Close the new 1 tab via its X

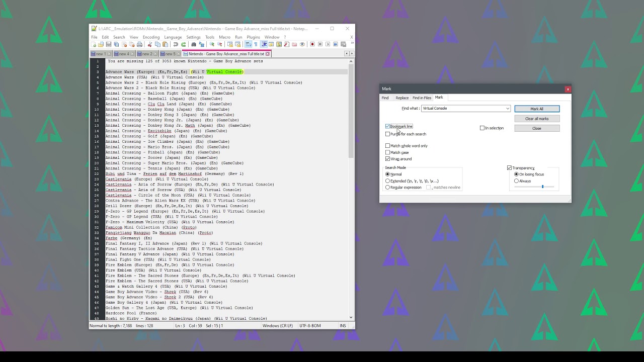[x=110, y=54]
